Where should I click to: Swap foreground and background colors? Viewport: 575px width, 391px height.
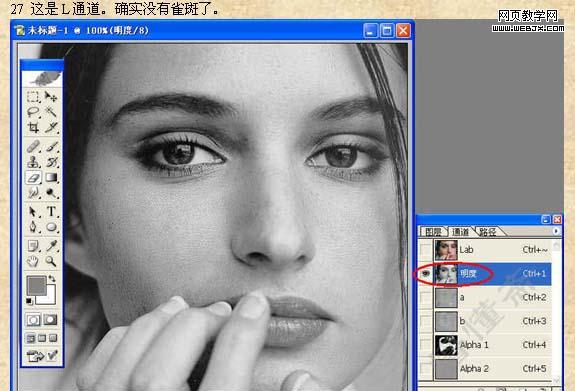[52, 279]
